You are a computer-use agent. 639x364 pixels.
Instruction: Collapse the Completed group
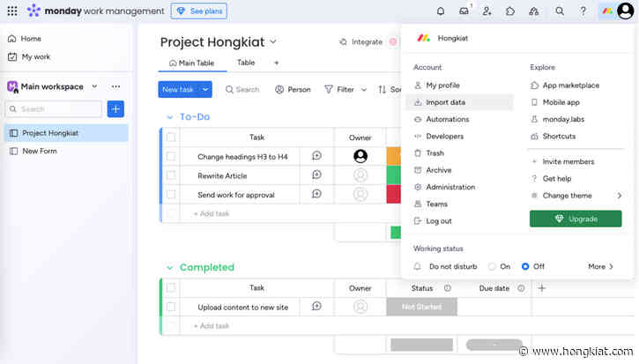(169, 268)
